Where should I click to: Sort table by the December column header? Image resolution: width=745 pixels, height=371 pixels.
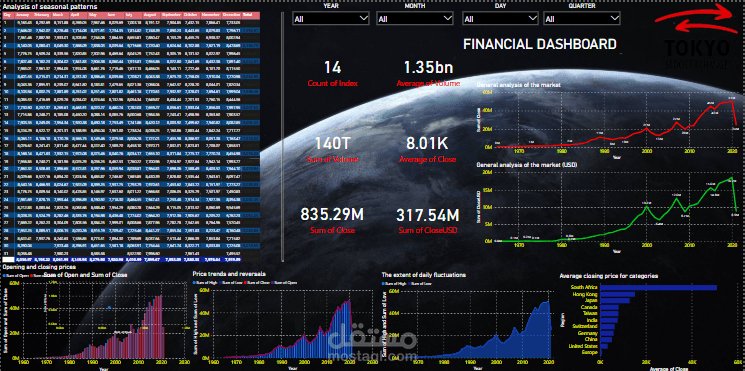pyautogui.click(x=232, y=15)
